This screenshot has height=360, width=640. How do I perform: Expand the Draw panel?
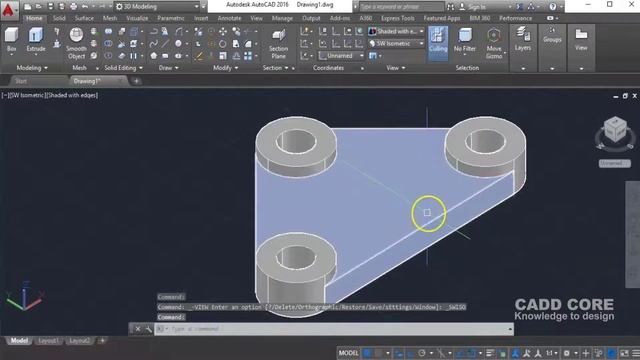[169, 68]
